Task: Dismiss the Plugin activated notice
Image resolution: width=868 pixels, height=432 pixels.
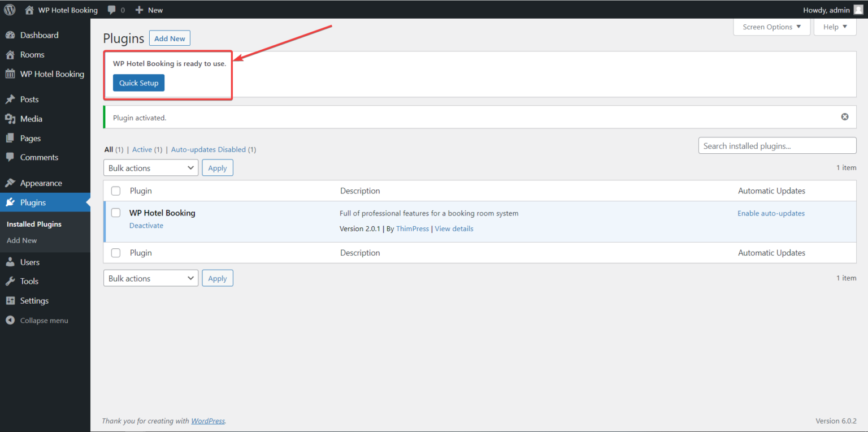Action: click(845, 116)
